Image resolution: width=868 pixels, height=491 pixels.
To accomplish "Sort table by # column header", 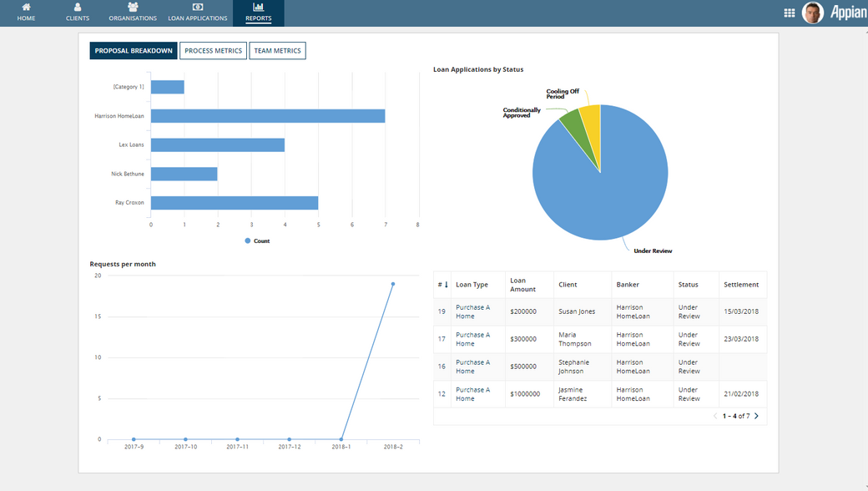I will pos(442,285).
